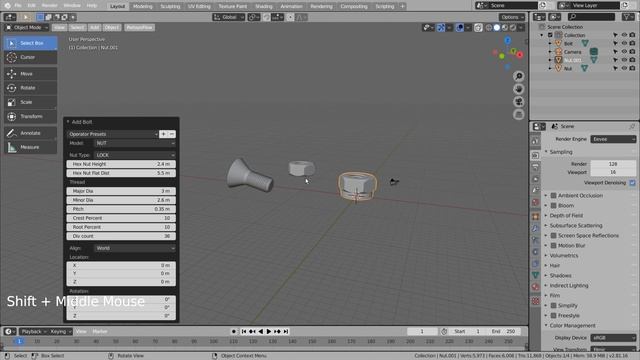Expand the Shadows panel
The height and width of the screenshot is (360, 640).
(x=560, y=276)
